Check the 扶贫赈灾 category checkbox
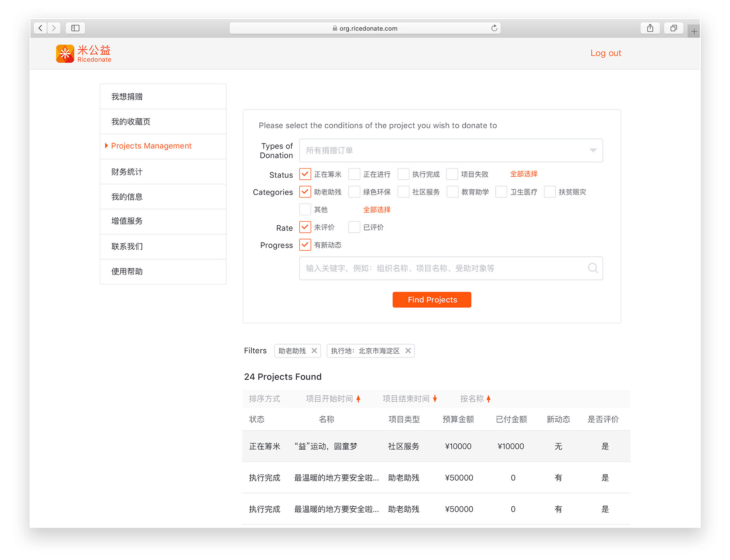This screenshot has height=560, width=730. pyautogui.click(x=550, y=191)
